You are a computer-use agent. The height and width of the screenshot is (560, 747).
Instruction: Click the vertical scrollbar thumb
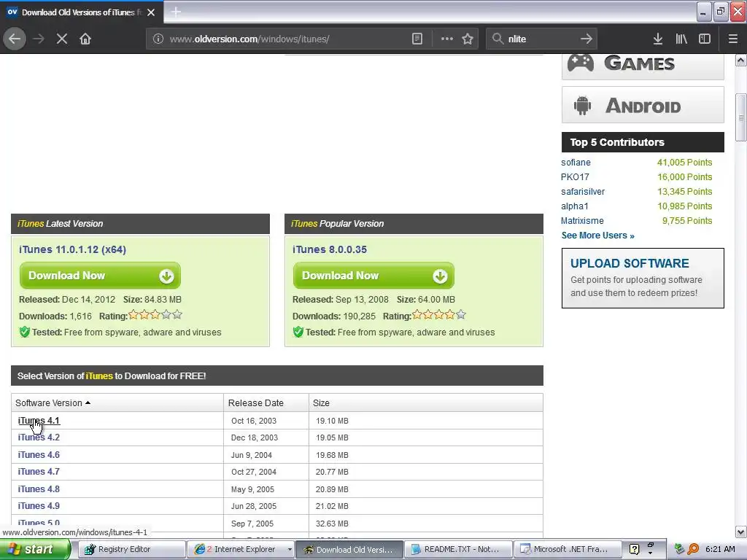pos(741,117)
